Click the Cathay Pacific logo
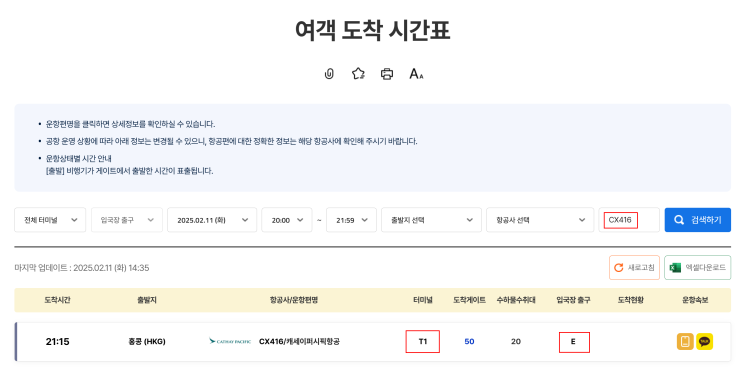Image resolution: width=743 pixels, height=371 pixels. click(x=230, y=341)
